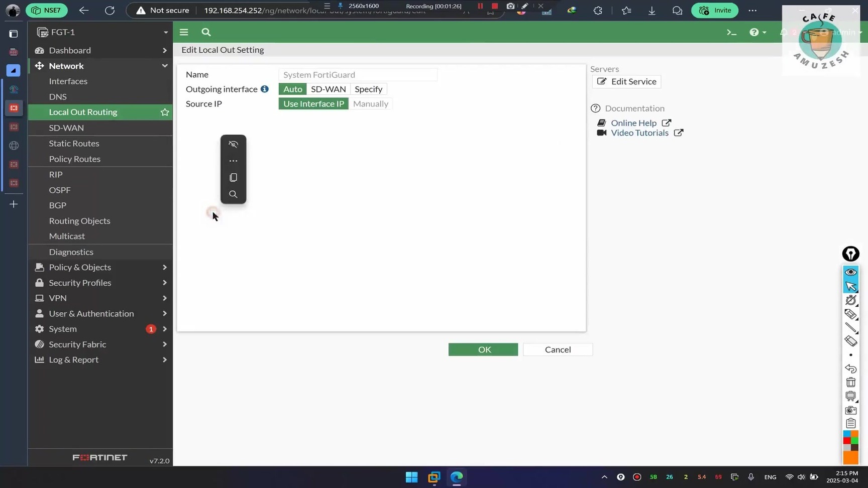Open vertical tabs panel icon
Screen dimensions: 868x488
tap(14, 34)
